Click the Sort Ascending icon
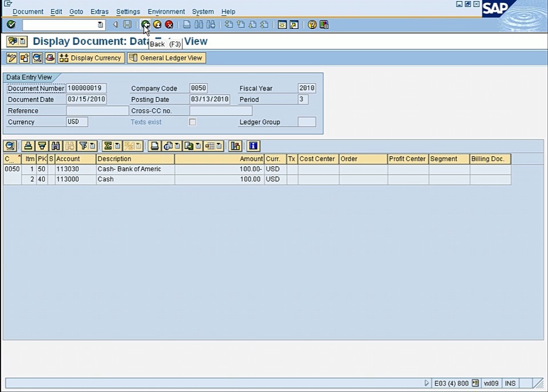The height and width of the screenshot is (392, 548). point(28,146)
